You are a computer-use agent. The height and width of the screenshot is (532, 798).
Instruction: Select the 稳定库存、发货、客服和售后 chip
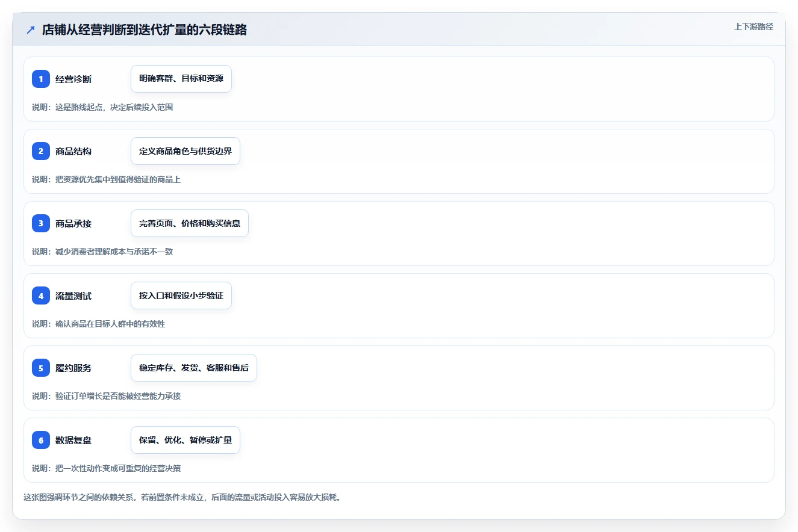pos(194,368)
